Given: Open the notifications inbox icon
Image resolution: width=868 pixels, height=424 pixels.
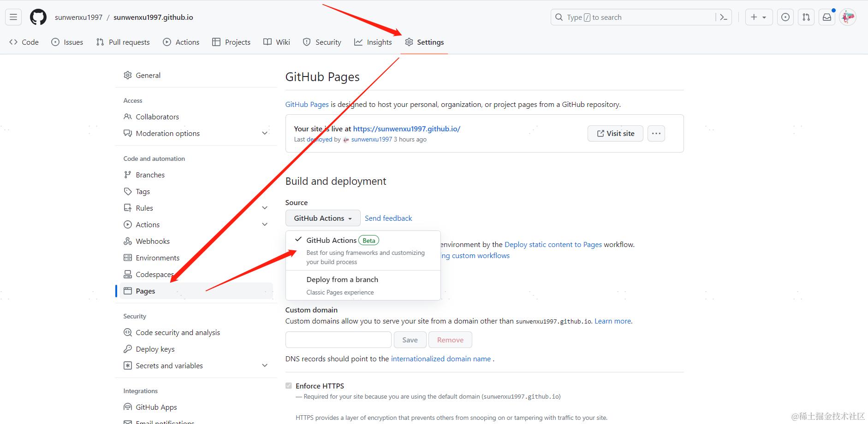Looking at the screenshot, I should click(x=827, y=18).
